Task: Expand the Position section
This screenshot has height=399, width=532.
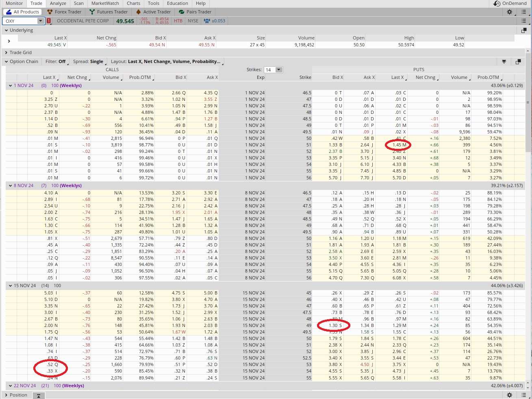Action: click(x=7, y=395)
